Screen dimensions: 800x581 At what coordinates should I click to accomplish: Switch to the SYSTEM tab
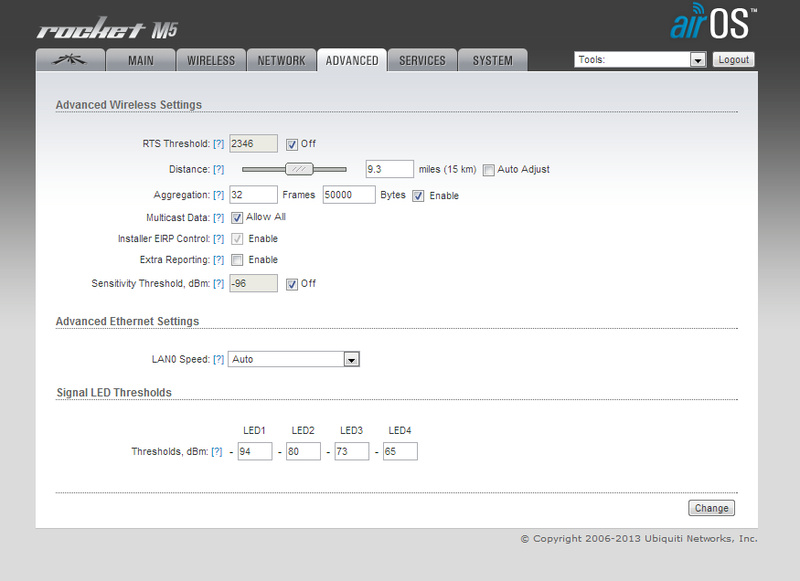tap(492, 60)
